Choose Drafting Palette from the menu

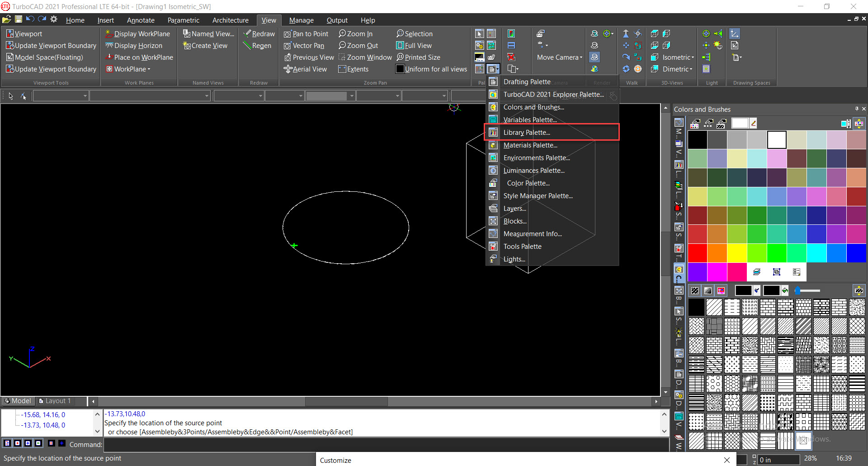pos(552,82)
